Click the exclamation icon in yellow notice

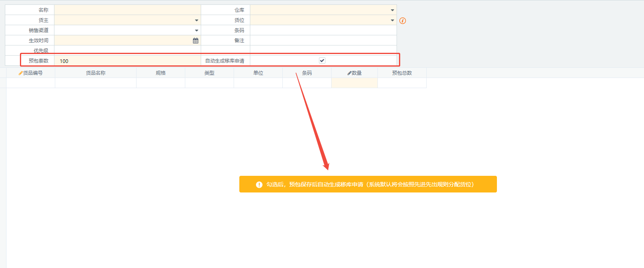coord(259,185)
